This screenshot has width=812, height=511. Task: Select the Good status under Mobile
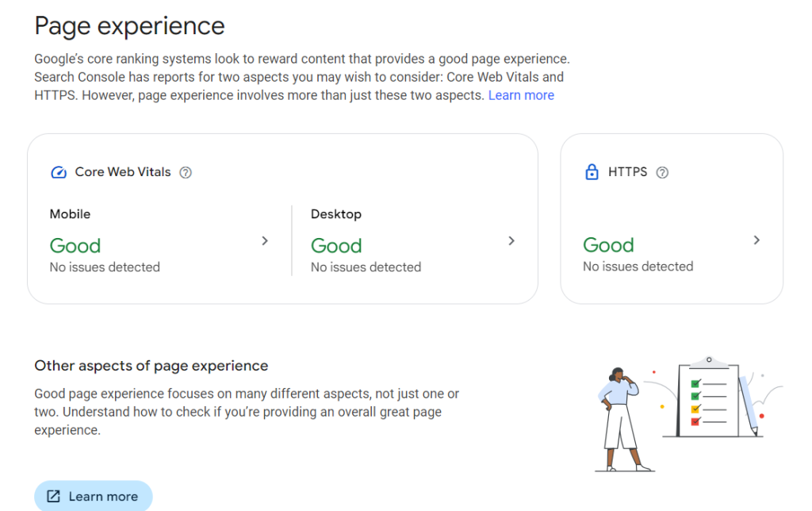click(75, 246)
